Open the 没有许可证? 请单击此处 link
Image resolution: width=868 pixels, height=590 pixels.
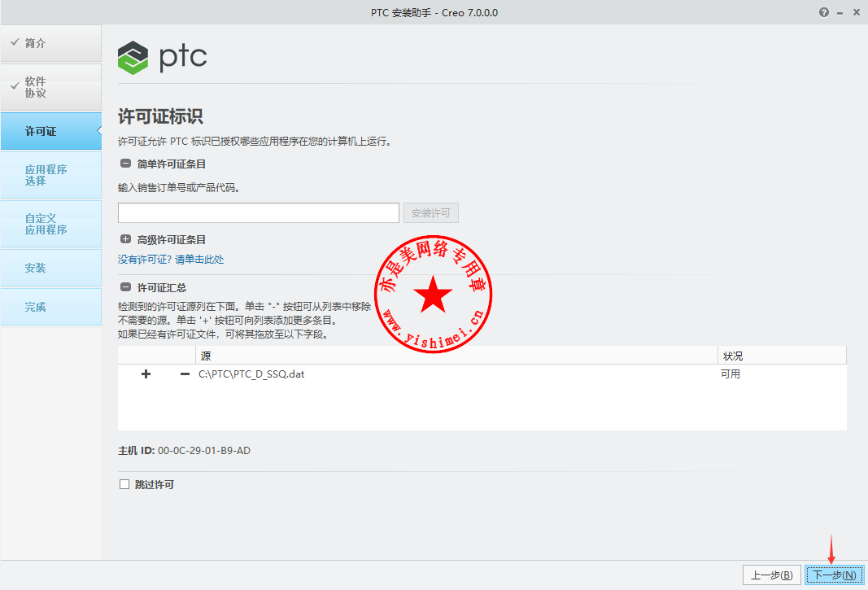point(171,260)
